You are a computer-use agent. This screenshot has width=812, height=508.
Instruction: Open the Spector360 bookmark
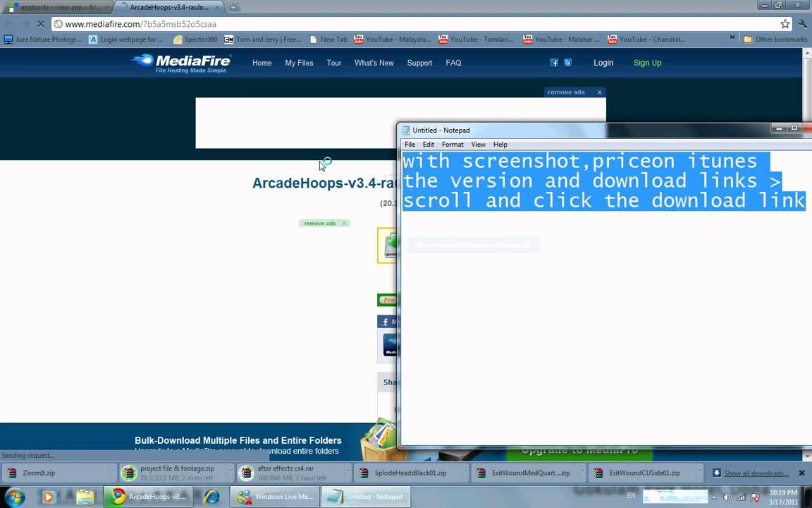coord(195,40)
